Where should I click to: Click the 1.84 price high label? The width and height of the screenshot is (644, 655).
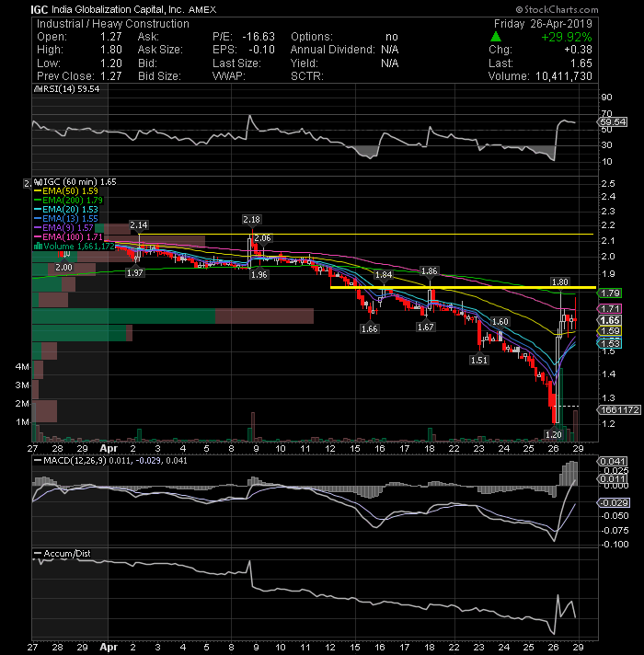384,274
